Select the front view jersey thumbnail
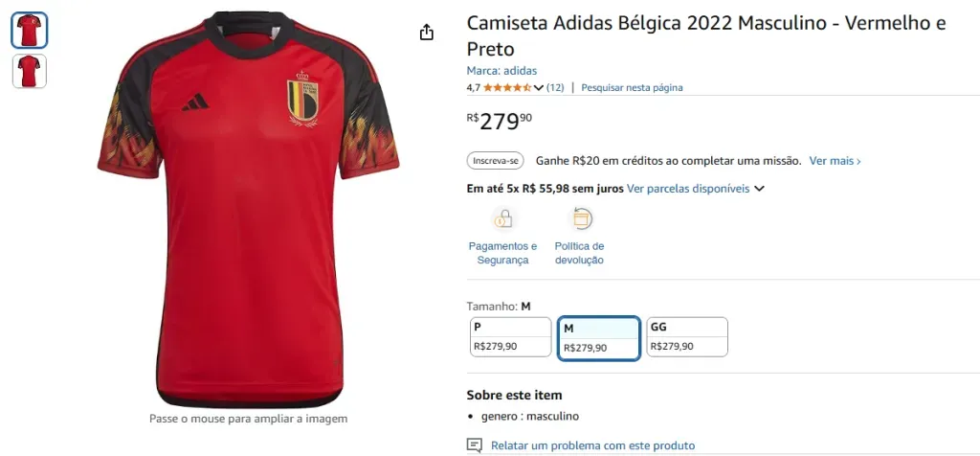 click(x=29, y=31)
